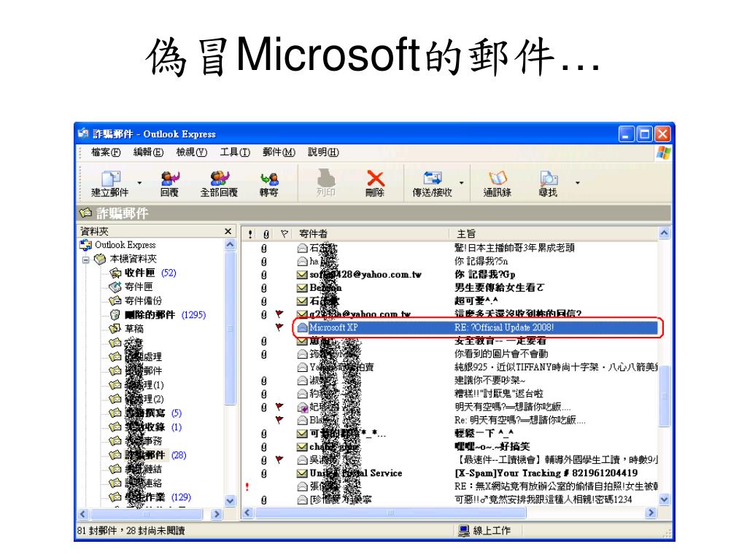This screenshot has height=560, width=747.
Task: Click scroll-up arrow of message list
Action: click(x=664, y=233)
